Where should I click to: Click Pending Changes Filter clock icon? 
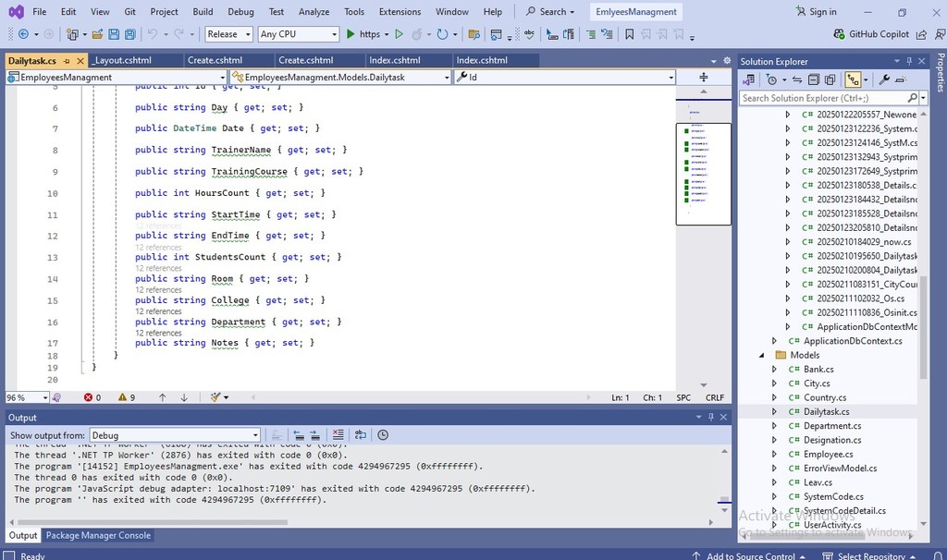(771, 79)
